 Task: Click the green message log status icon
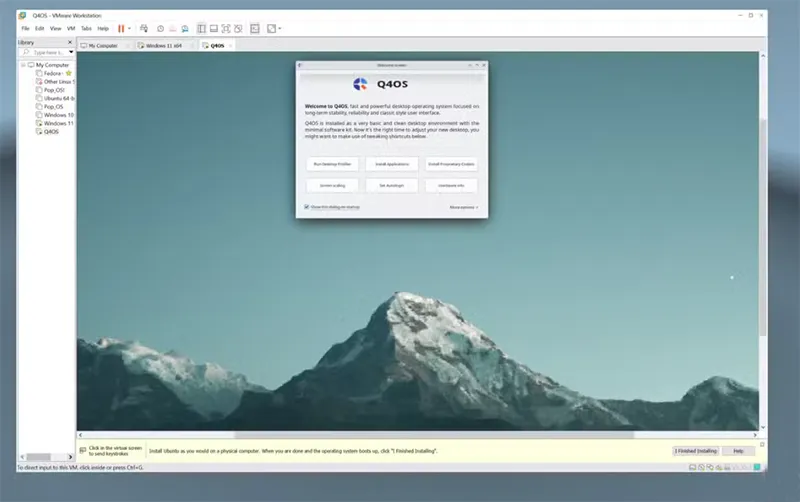click(x=757, y=467)
